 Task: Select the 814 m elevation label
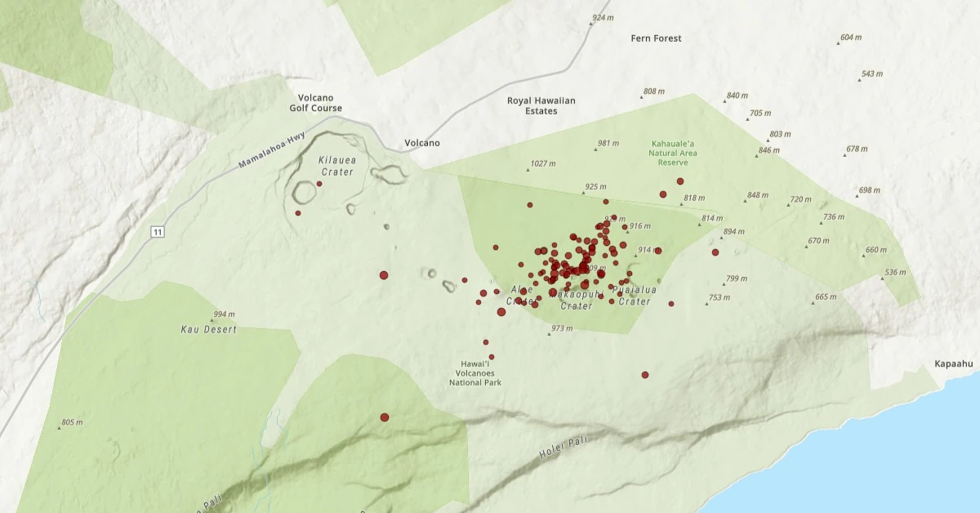(712, 219)
